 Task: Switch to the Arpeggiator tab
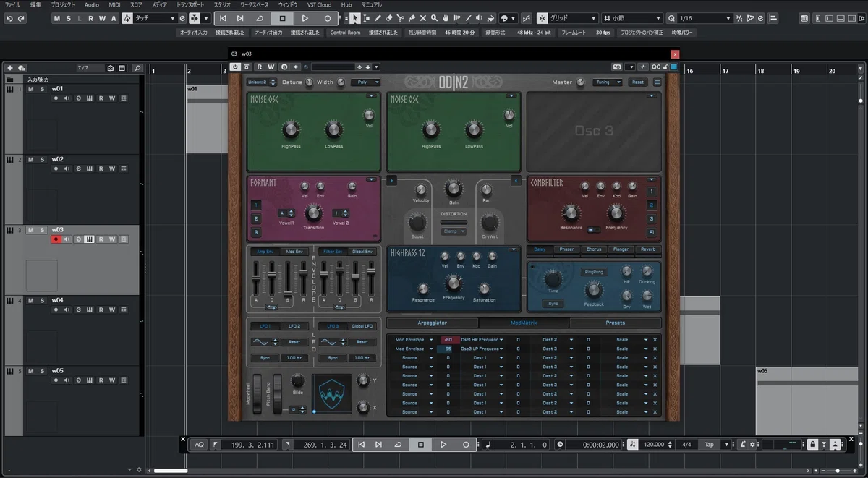point(433,323)
